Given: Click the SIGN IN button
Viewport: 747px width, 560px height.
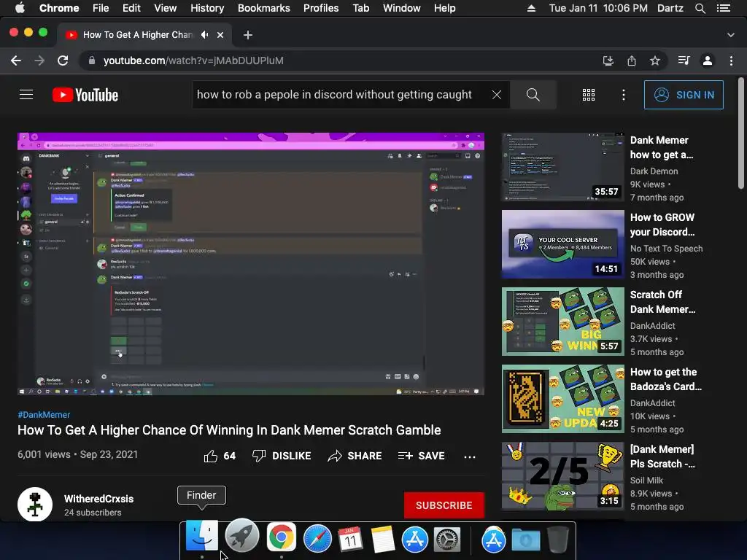Looking at the screenshot, I should coord(684,95).
